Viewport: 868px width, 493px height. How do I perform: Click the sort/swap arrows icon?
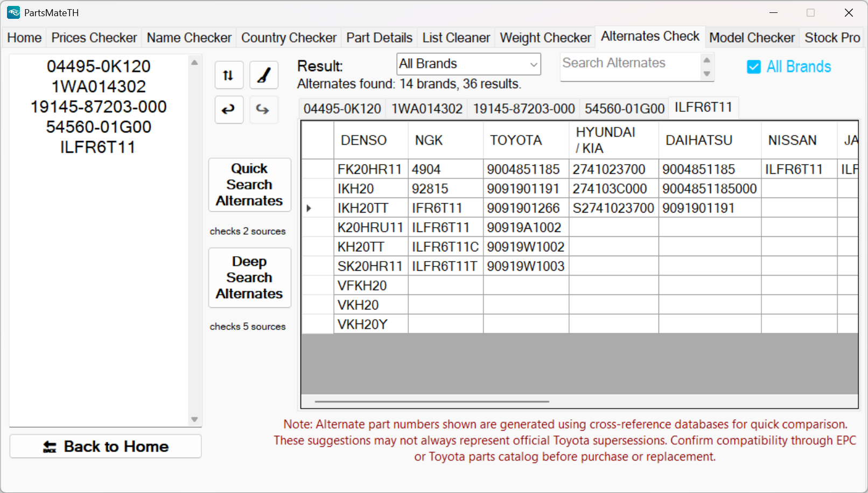pyautogui.click(x=229, y=75)
